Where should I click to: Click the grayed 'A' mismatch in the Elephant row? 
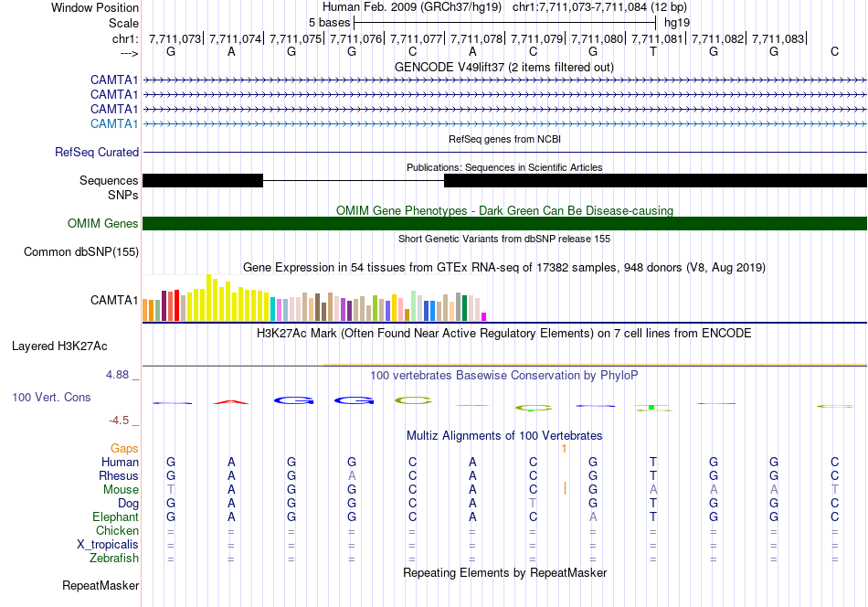tap(593, 516)
